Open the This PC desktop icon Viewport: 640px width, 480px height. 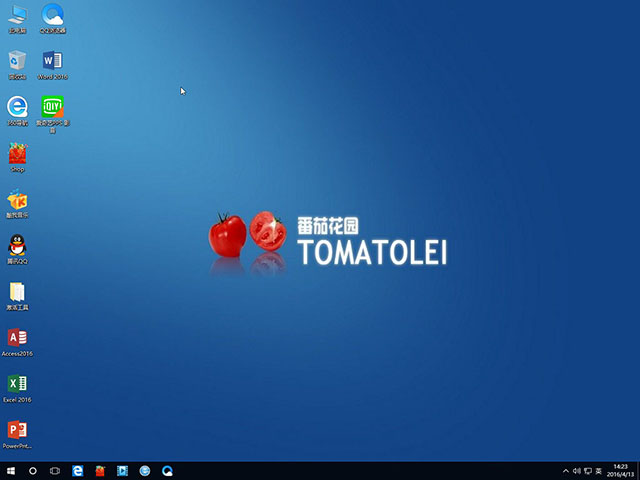17,18
